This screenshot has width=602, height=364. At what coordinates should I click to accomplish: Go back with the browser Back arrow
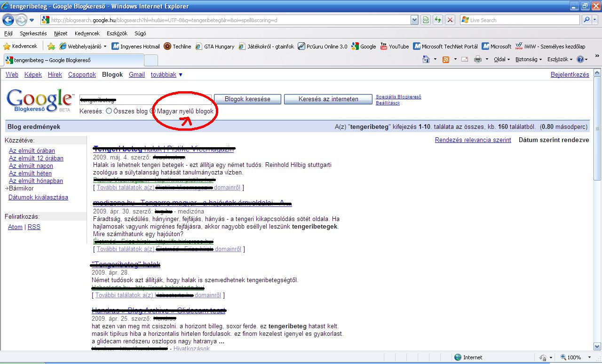[x=8, y=20]
